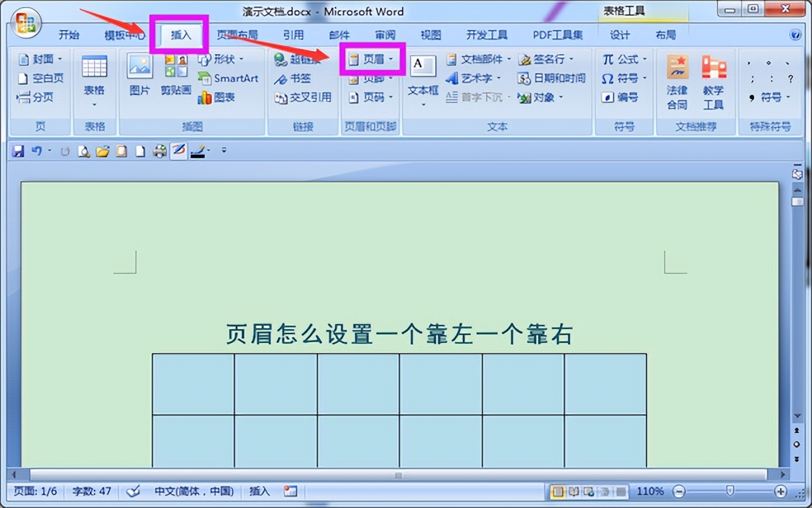Insert date and time (日期和时间)

551,78
